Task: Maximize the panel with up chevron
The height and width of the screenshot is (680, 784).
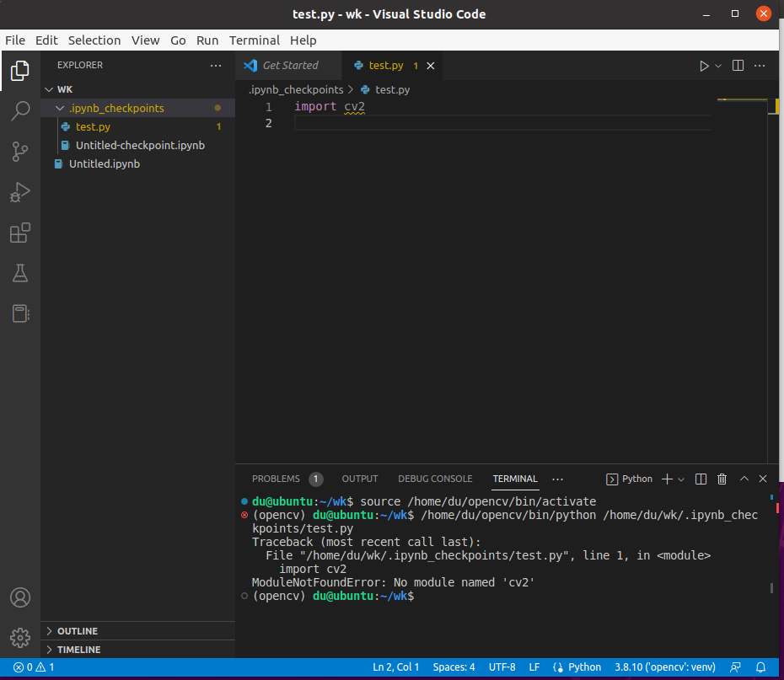Action: point(744,479)
